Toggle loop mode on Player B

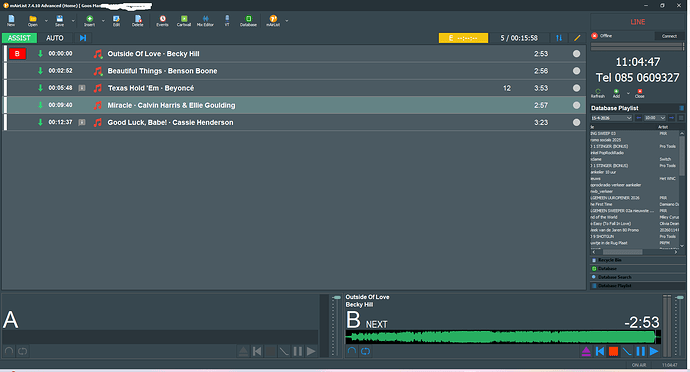[x=365, y=351]
